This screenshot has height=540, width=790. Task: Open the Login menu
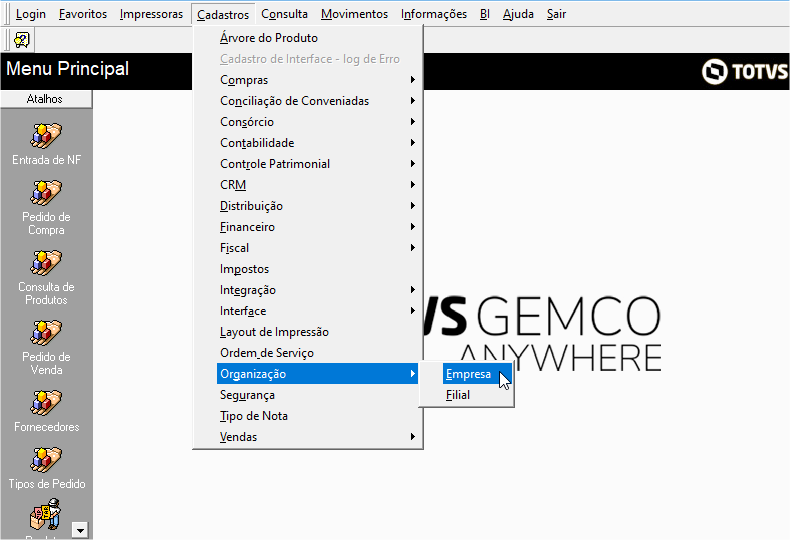[x=31, y=14]
